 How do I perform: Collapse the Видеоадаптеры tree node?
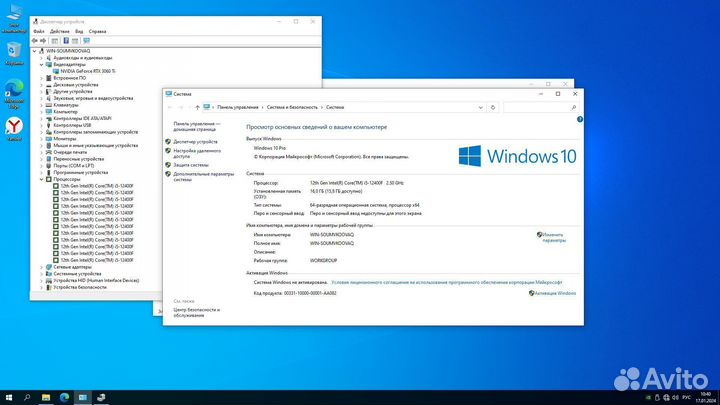41,65
